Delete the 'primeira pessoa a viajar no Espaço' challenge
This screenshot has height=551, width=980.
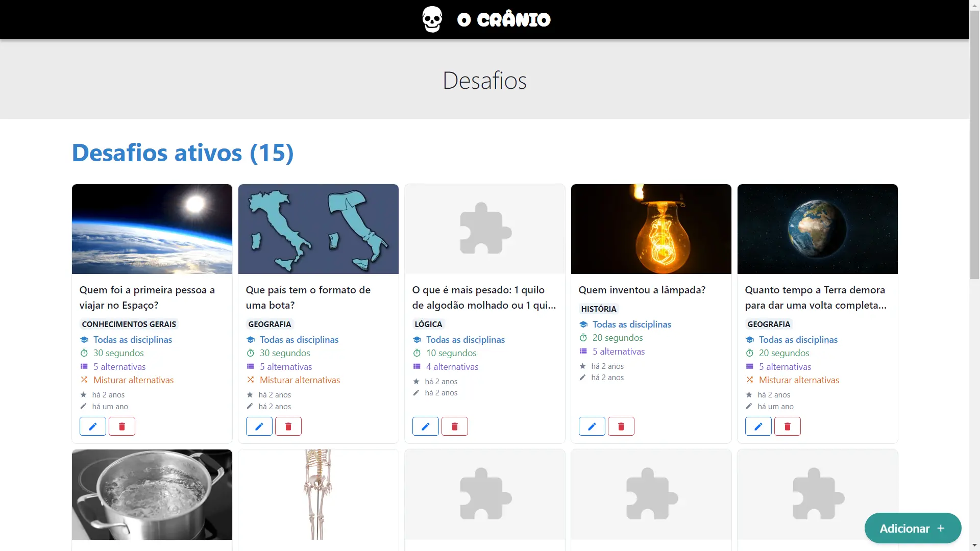[x=122, y=426]
